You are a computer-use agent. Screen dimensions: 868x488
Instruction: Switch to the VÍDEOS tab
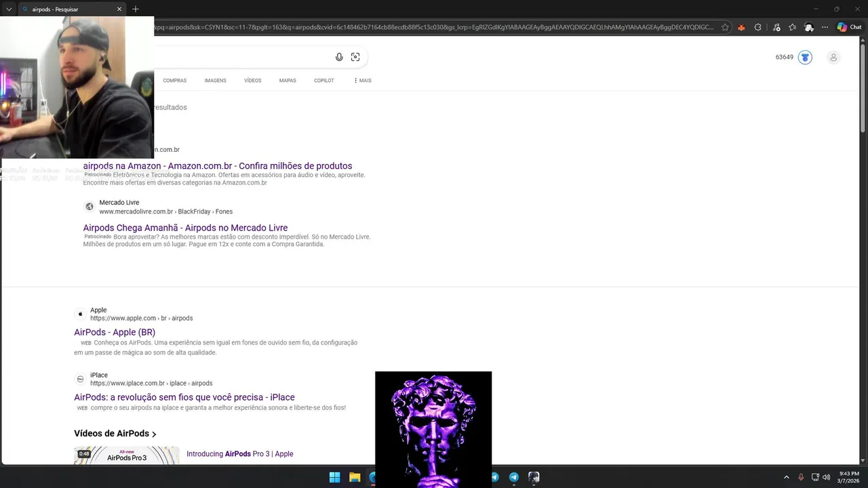pyautogui.click(x=252, y=81)
